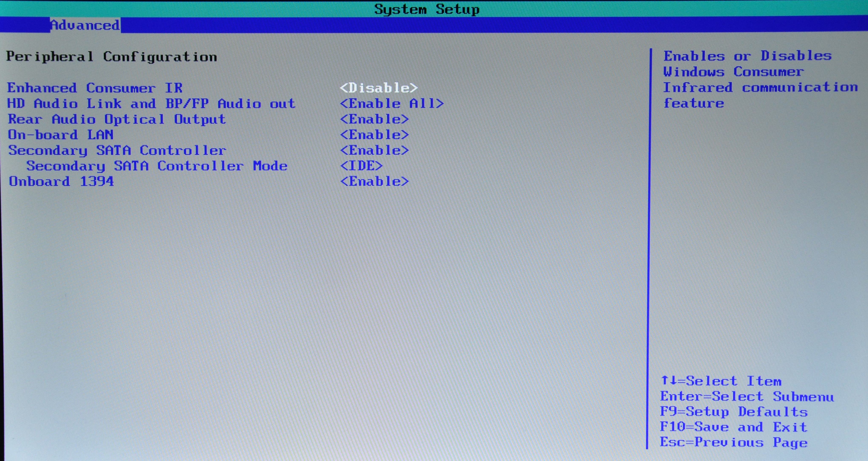This screenshot has height=461, width=868.
Task: Select the Onboard 1394 setting
Action: click(61, 181)
